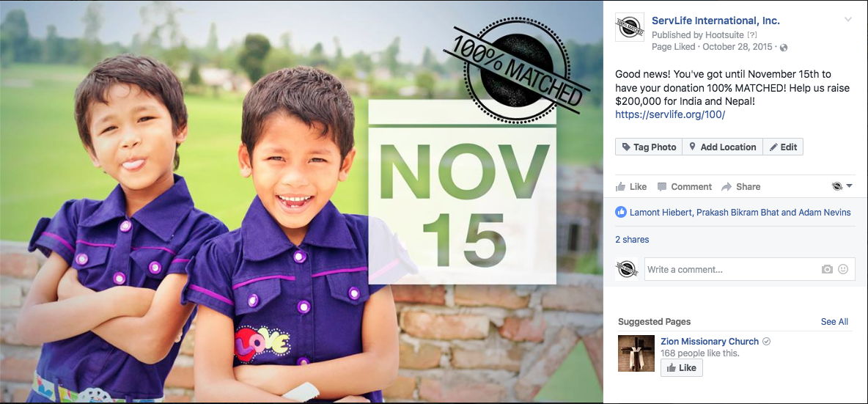Open the emoji picker in comment field
Image resolution: width=868 pixels, height=404 pixels.
(x=843, y=270)
